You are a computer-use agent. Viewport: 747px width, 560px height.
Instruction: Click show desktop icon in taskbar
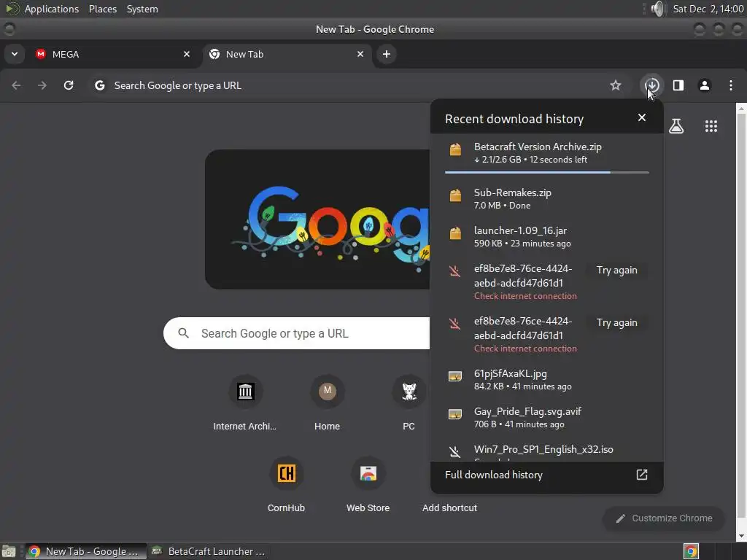[x=9, y=551]
